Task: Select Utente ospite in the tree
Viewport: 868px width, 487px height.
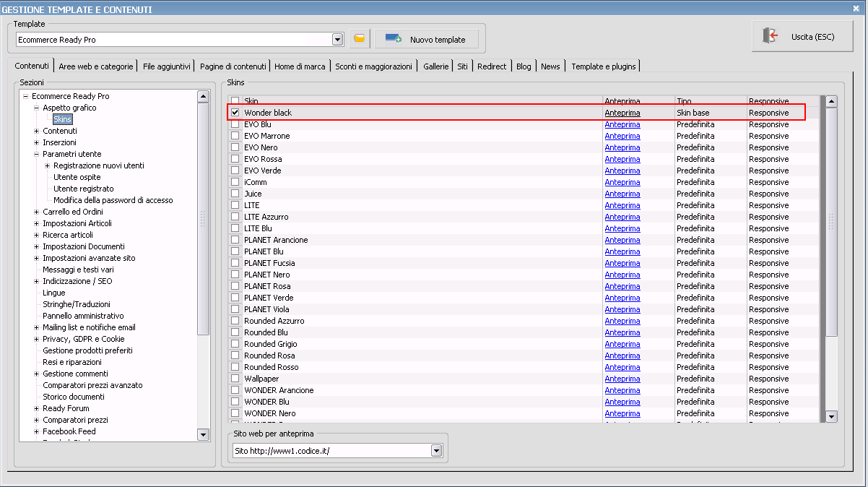Action: (77, 177)
